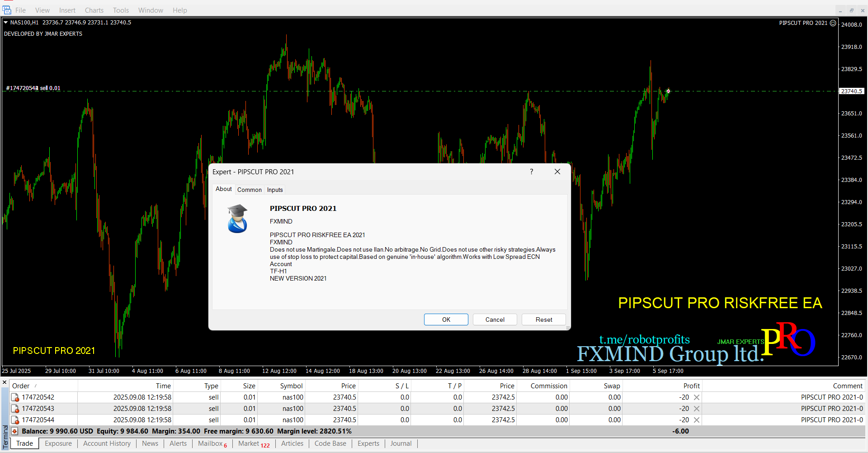Close order 174720544 with its X icon

[697, 420]
